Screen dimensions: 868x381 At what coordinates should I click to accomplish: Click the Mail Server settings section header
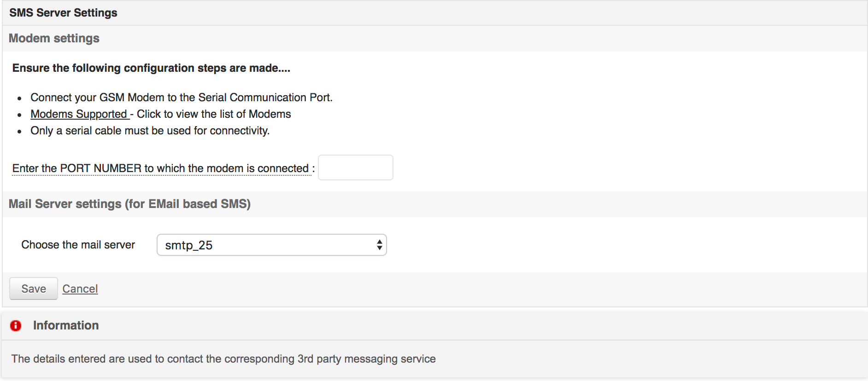(129, 204)
